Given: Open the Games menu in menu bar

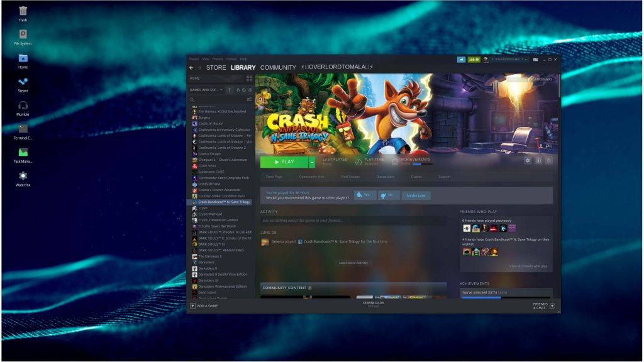Looking at the screenshot, I should click(x=231, y=59).
